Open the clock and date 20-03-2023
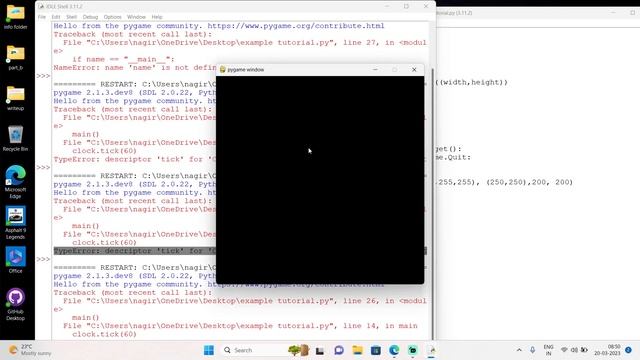The width and height of the screenshot is (640, 360). point(607,350)
